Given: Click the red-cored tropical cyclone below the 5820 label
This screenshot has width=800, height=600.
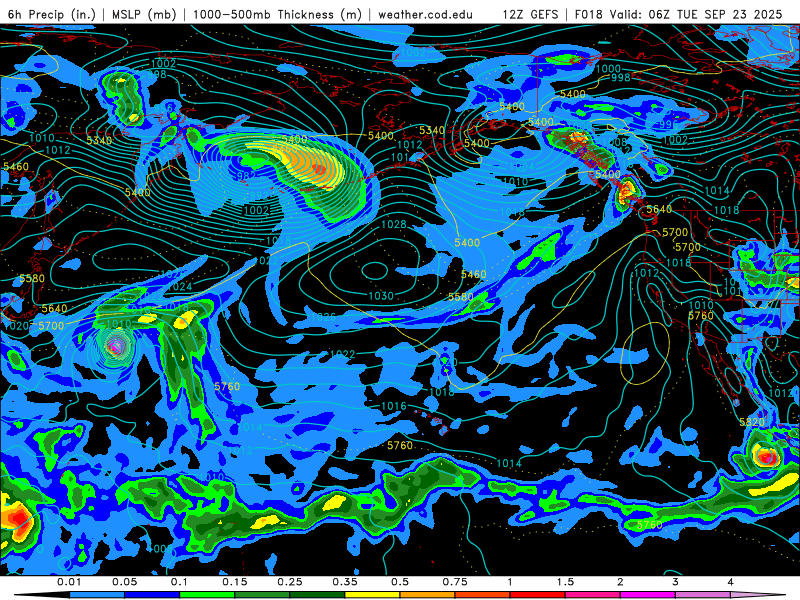Looking at the screenshot, I should [765, 456].
